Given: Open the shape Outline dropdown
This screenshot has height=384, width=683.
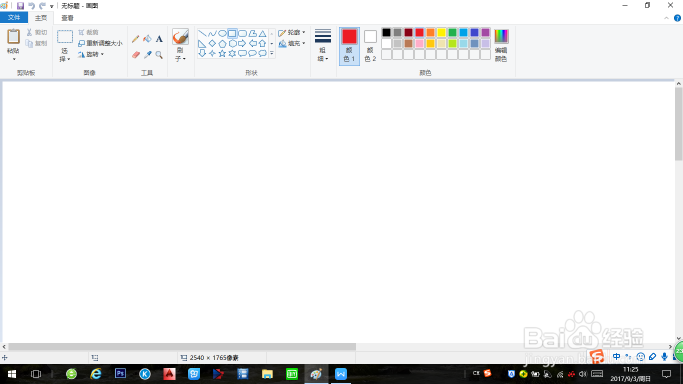Looking at the screenshot, I should tap(292, 33).
